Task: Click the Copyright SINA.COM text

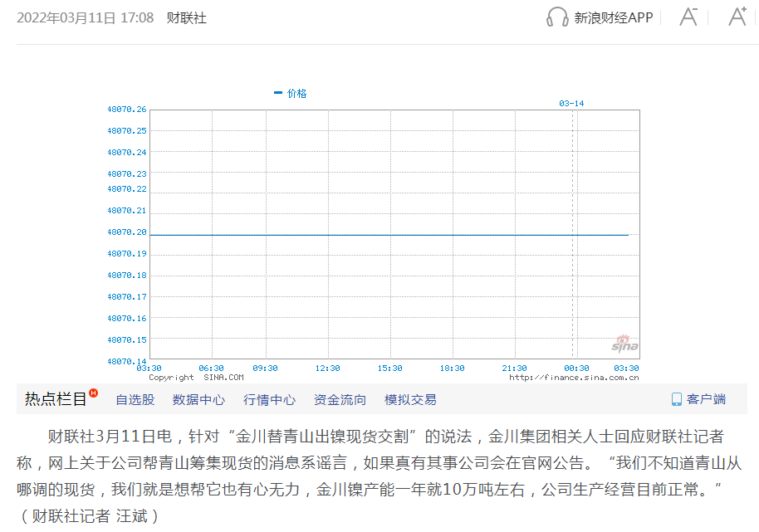Action: pos(197,378)
